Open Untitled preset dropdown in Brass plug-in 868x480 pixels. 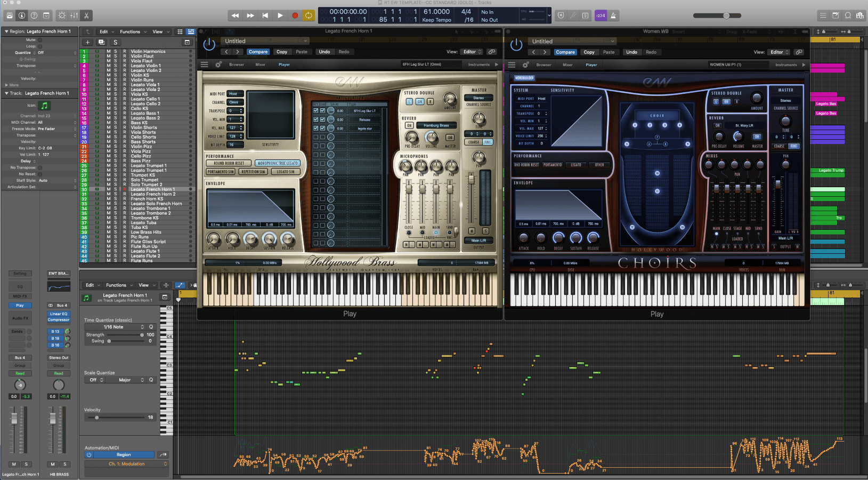(x=265, y=41)
